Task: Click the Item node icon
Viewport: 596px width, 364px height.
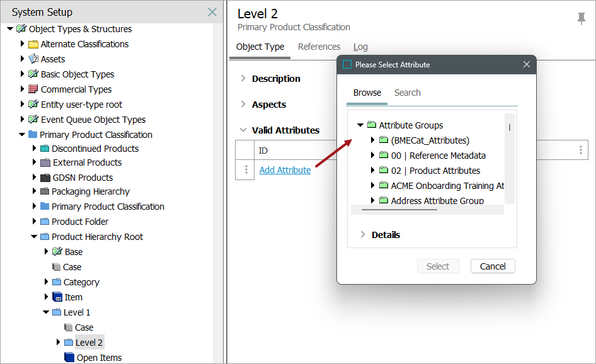Action: (57, 297)
